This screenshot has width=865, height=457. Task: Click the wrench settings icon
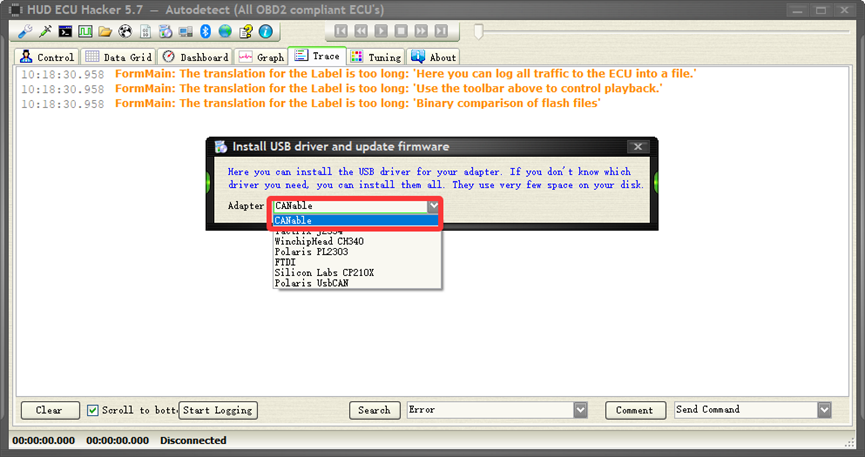25,31
